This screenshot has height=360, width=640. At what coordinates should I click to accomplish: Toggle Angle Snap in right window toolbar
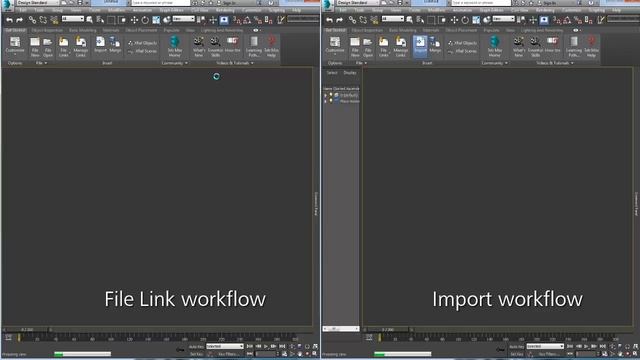point(567,20)
